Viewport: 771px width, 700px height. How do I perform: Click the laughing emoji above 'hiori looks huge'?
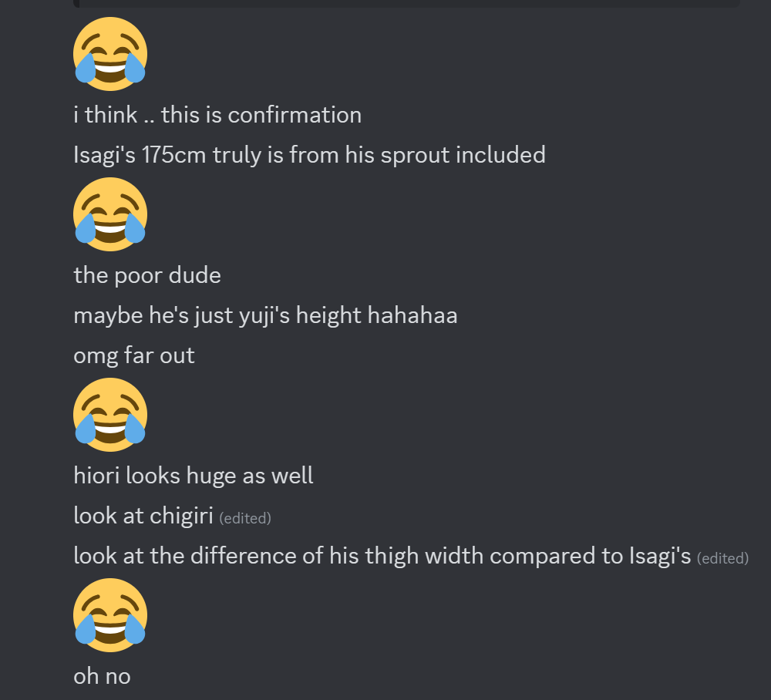pyautogui.click(x=110, y=415)
